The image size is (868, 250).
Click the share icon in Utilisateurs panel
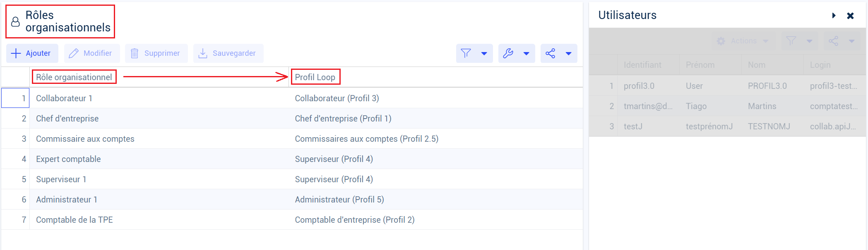tap(833, 41)
